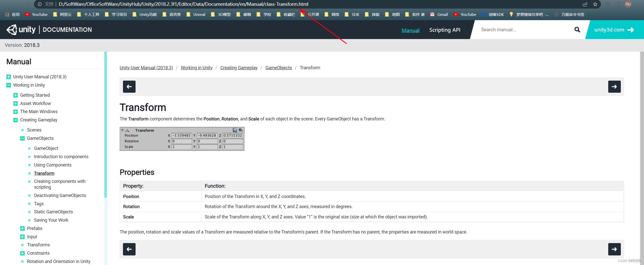Click Unity User Manual (2018.3) breadcrumb
644x265 pixels.
click(x=146, y=68)
